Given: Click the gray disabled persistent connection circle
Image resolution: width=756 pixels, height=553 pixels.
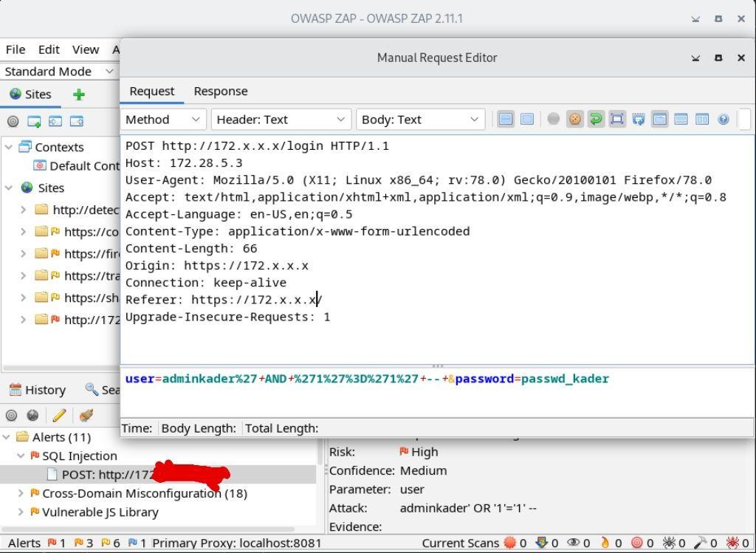Looking at the screenshot, I should tap(554, 119).
